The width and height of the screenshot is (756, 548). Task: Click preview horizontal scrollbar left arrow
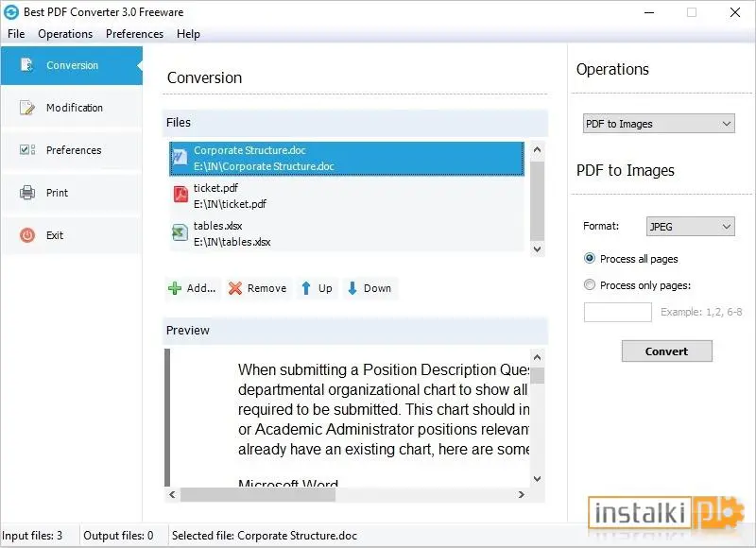pos(173,494)
